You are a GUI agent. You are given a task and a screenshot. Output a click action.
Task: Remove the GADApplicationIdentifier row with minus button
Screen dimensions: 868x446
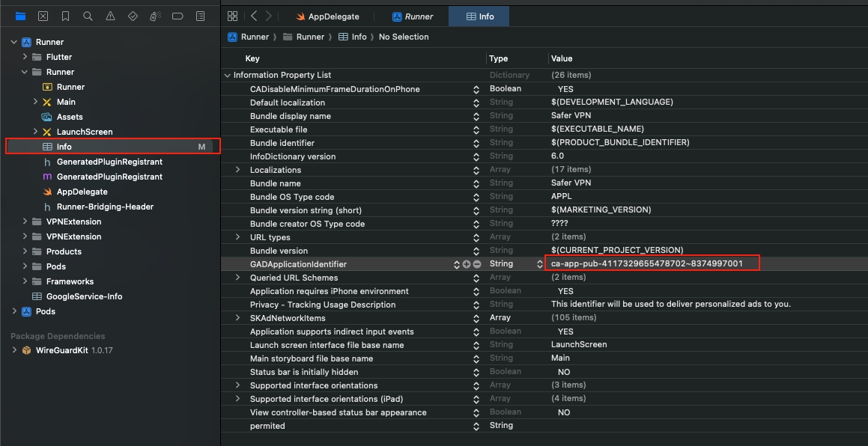click(476, 264)
